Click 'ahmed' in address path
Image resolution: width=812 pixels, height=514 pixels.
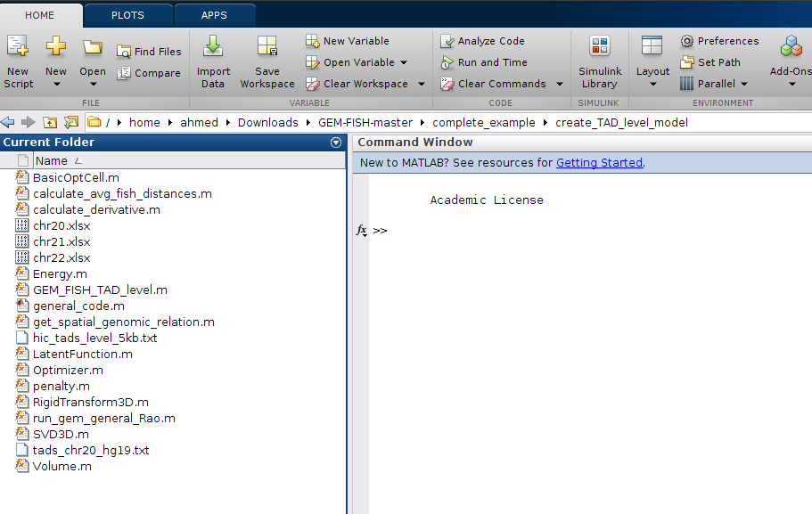tap(199, 123)
